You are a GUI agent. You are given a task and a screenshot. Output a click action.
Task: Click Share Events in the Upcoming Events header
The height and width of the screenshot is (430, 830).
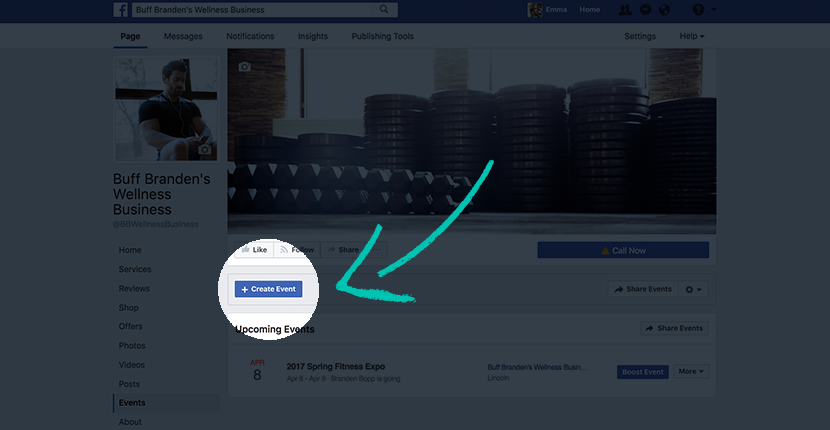click(674, 328)
